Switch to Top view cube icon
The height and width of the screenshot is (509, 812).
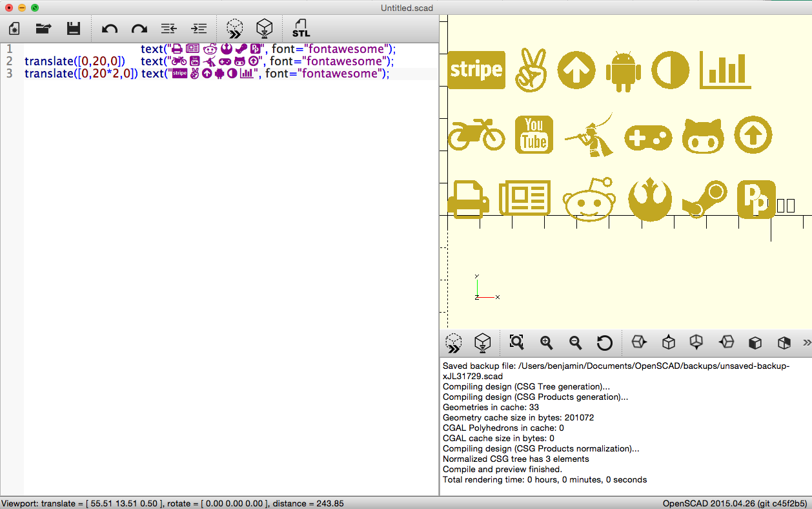pyautogui.click(x=669, y=342)
